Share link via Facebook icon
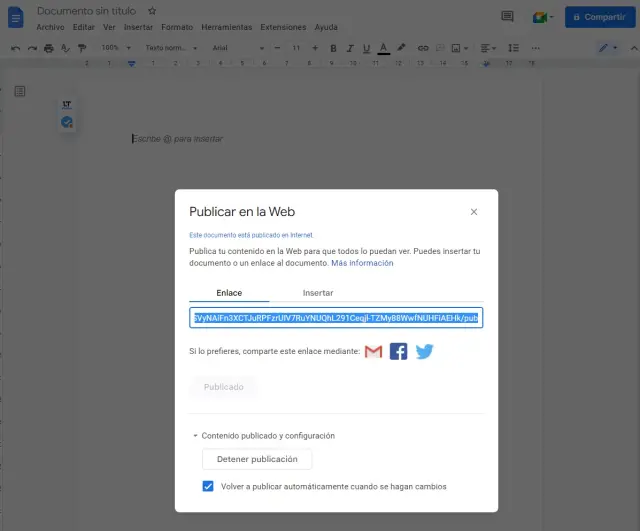640x531 pixels. pos(398,351)
